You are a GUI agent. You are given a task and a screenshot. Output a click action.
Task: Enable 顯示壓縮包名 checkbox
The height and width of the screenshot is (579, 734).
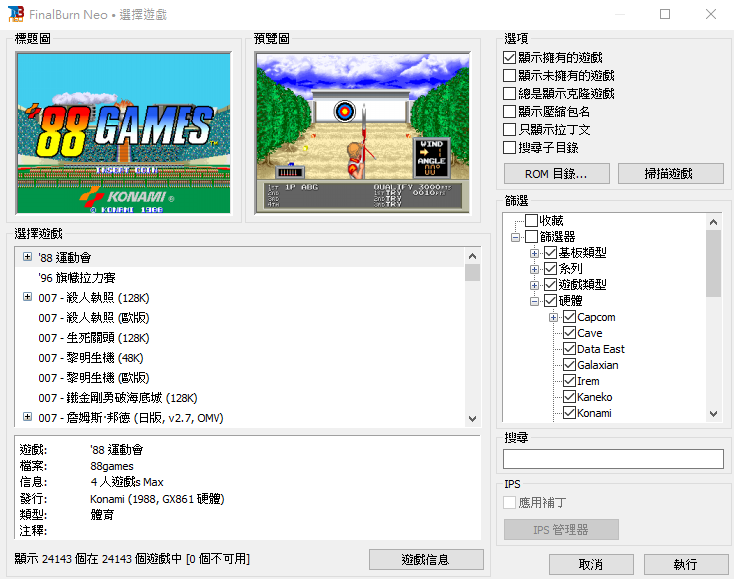(x=509, y=111)
